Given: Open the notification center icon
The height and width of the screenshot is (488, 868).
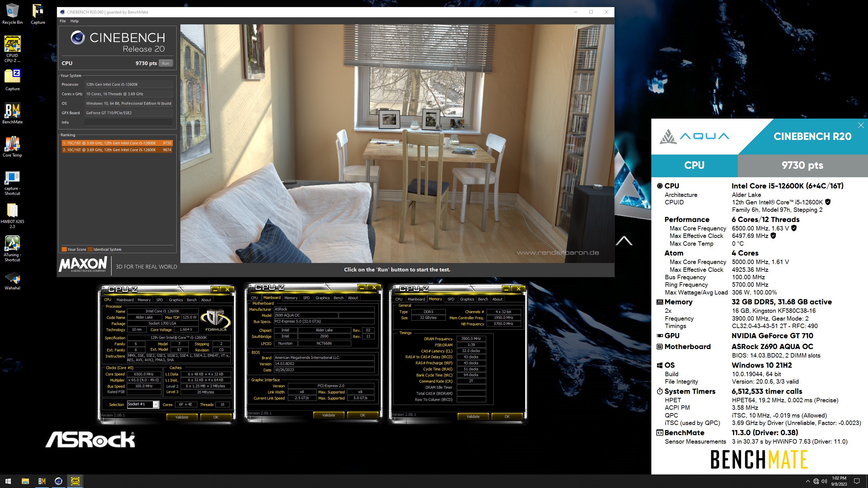Looking at the screenshot, I should (x=857, y=481).
